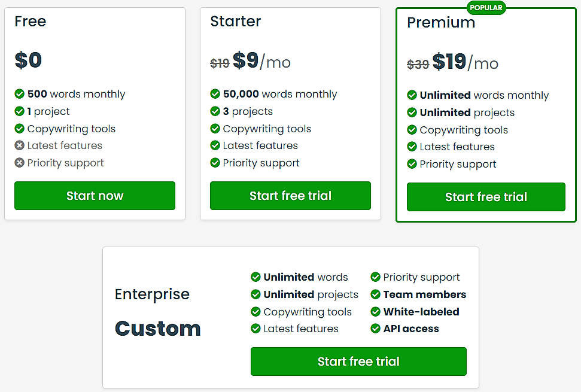Start the Enterprise plan free trial
Image resolution: width=581 pixels, height=392 pixels.
coord(358,361)
